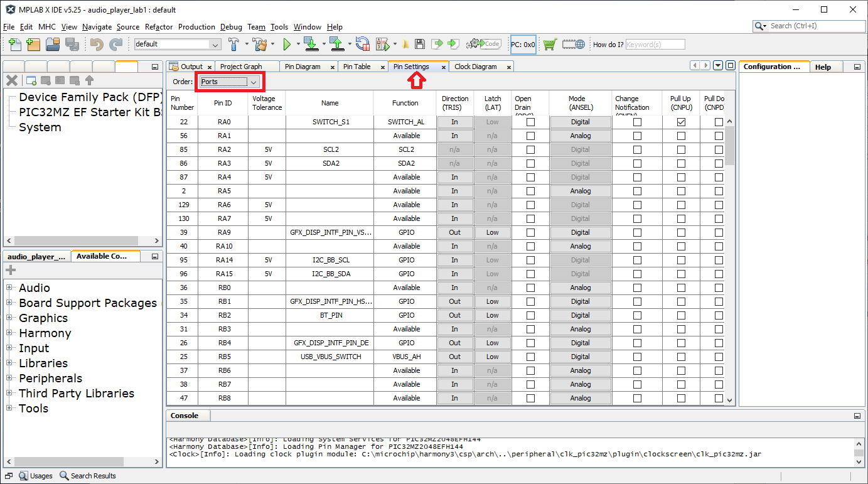The height and width of the screenshot is (484, 868).
Task: Open the MHC menu
Action: [x=46, y=27]
